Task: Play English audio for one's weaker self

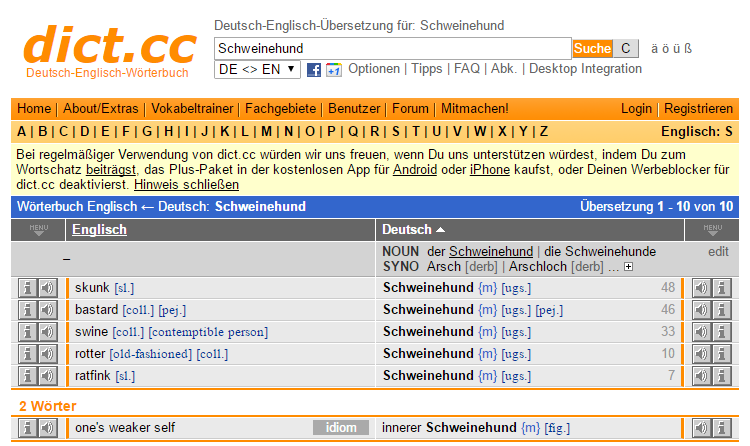Action: point(47,428)
